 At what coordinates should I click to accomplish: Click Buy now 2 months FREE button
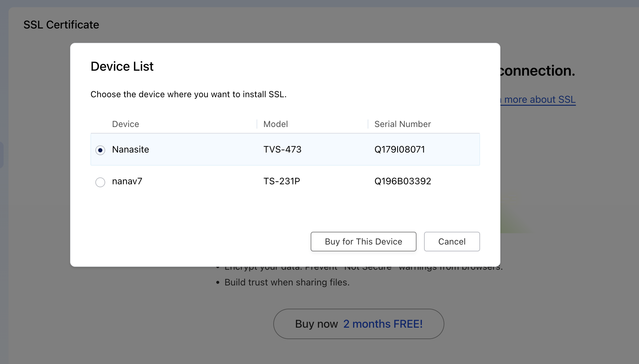[x=358, y=324]
